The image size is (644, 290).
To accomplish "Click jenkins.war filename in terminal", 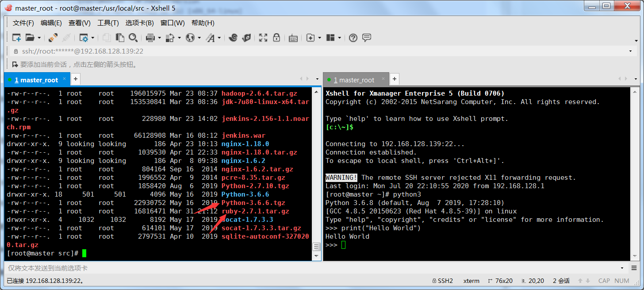I will (243, 135).
